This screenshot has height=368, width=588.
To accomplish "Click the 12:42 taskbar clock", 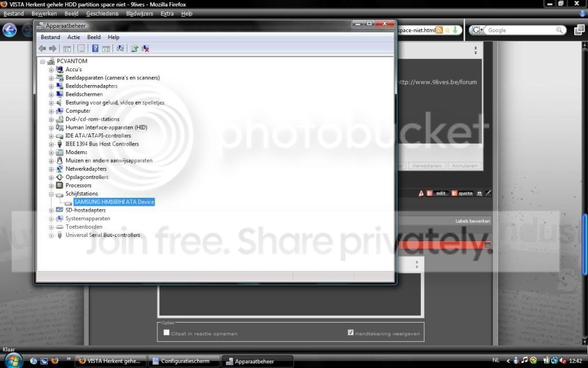I will coord(575,361).
